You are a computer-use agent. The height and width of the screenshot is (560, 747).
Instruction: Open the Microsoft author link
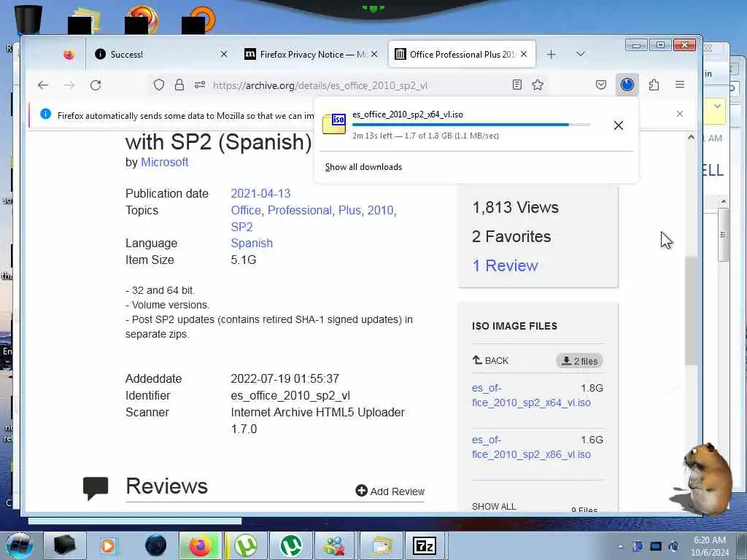coord(164,163)
